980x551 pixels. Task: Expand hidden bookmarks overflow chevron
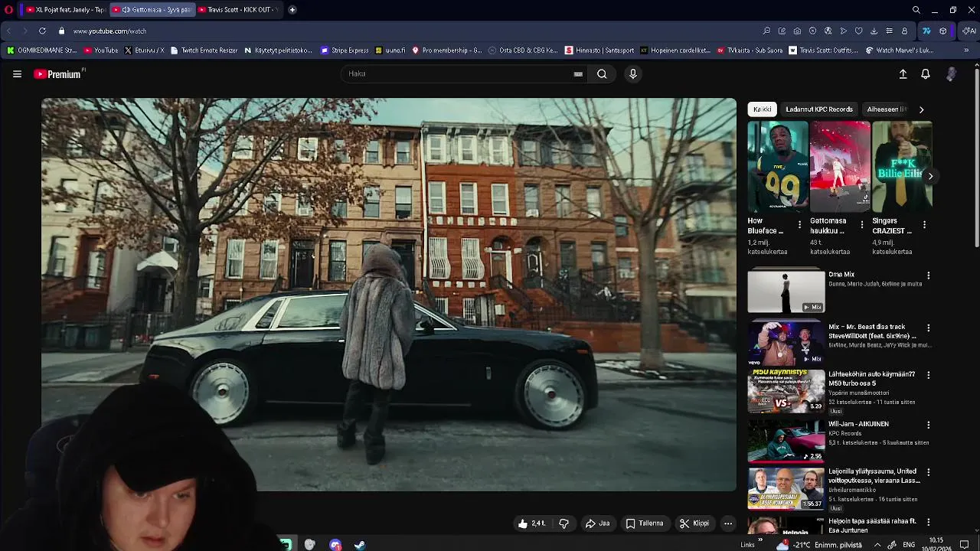pos(966,51)
